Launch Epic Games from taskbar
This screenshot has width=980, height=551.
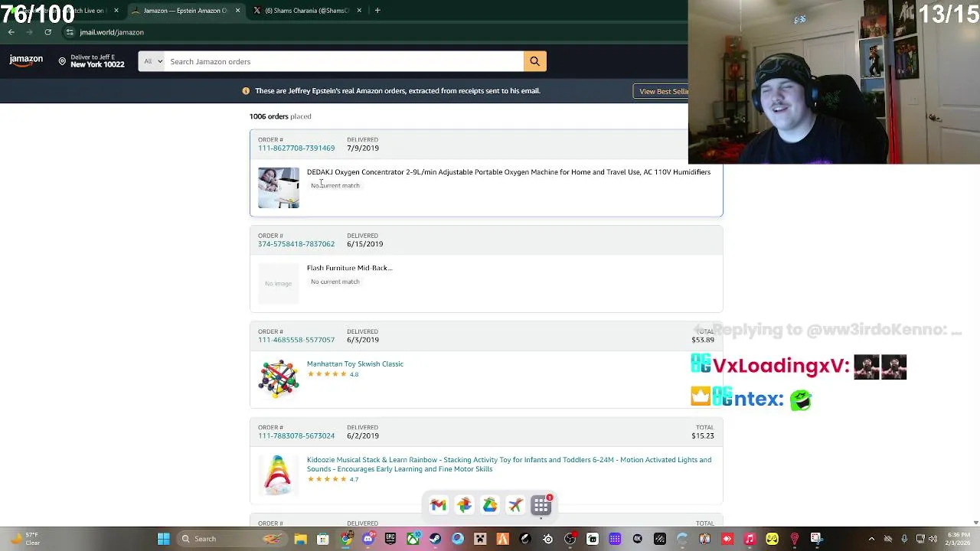point(390,539)
